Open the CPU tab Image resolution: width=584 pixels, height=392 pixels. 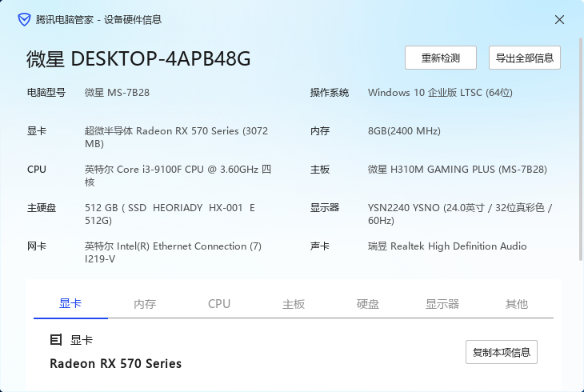tap(219, 304)
